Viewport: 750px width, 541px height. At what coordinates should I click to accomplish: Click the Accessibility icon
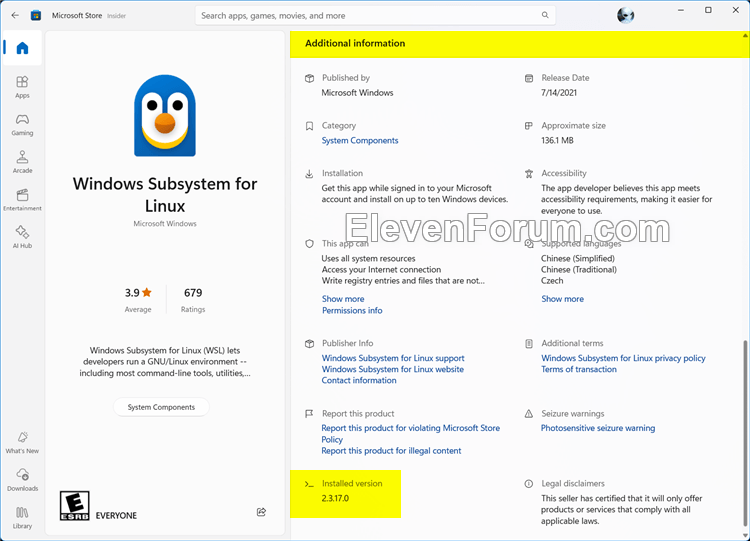point(529,174)
